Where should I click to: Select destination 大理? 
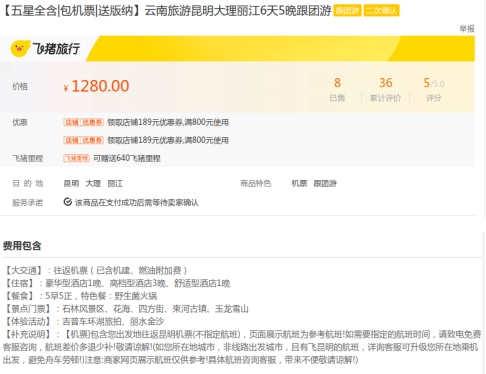click(x=93, y=183)
